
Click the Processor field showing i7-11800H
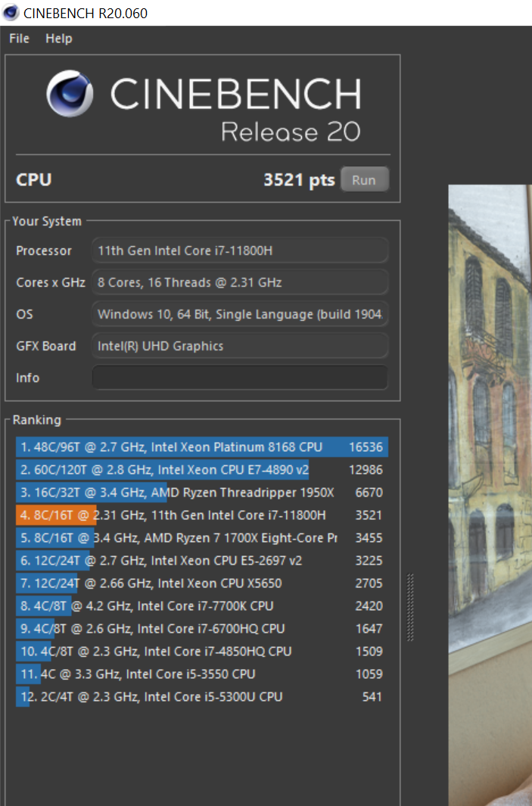tap(240, 251)
